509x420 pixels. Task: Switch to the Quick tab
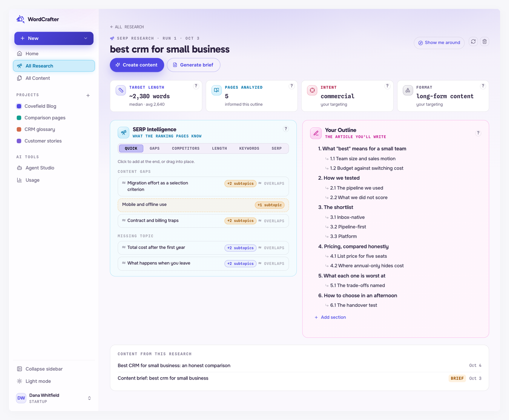click(x=131, y=148)
